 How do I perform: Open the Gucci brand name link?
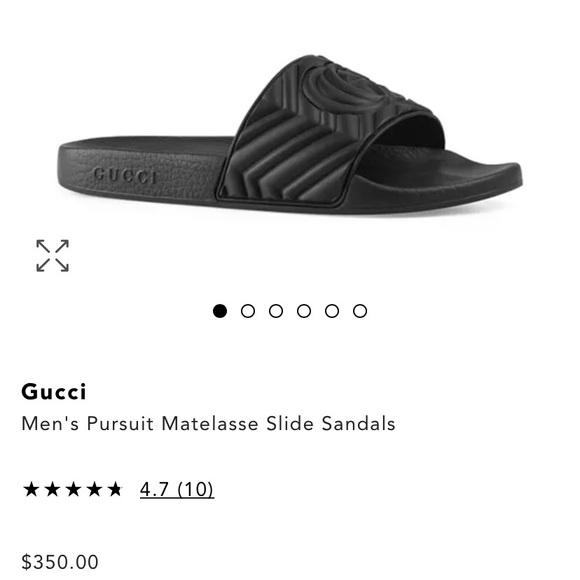coord(54,391)
